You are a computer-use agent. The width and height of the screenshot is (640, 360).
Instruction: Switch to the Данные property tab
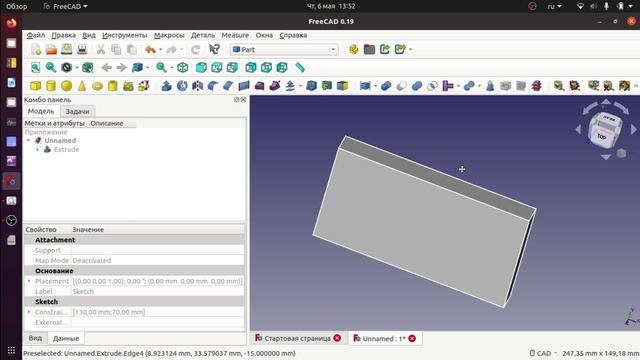tap(66, 338)
